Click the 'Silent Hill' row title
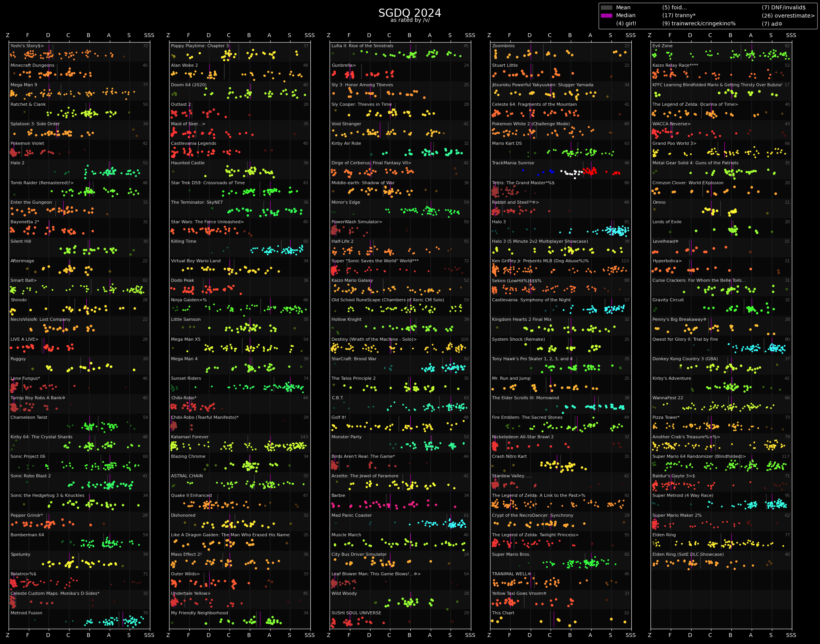The height and width of the screenshot is (644, 820). pos(21,242)
